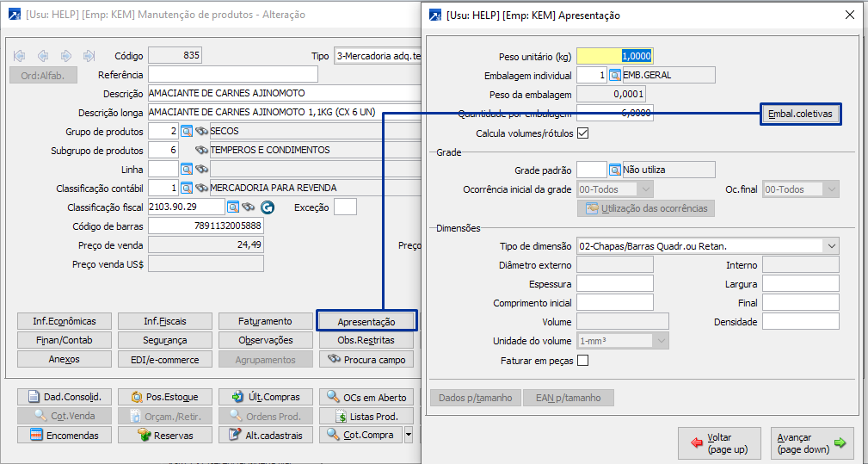Click the Embal.coletivas button

click(x=800, y=114)
